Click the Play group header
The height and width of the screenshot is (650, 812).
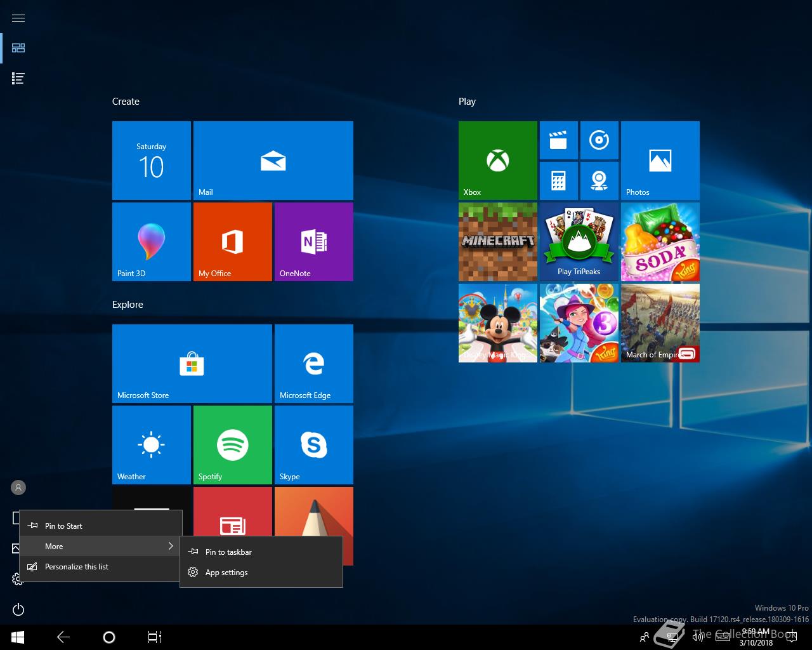pyautogui.click(x=467, y=102)
